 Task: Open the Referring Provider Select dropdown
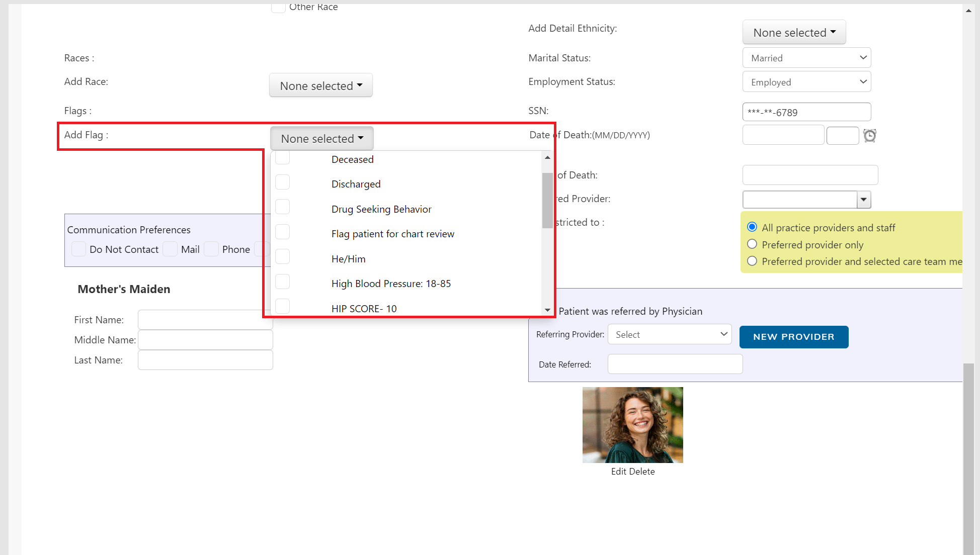(669, 334)
